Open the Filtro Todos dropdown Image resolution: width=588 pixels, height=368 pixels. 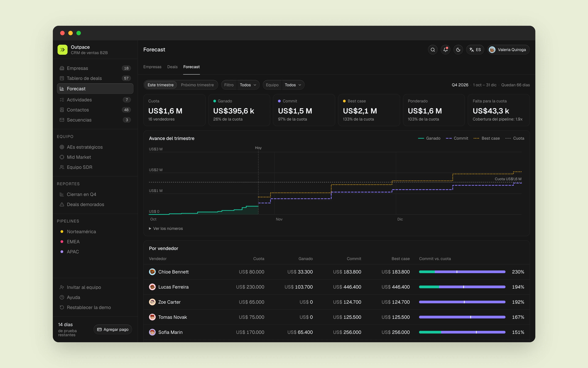[248, 85]
